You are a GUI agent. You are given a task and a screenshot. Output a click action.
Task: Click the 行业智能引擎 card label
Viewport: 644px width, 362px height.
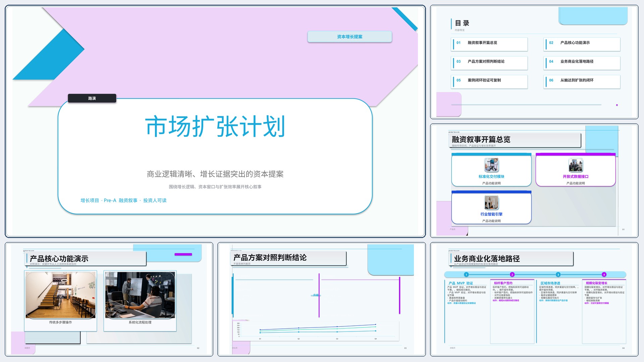coord(491,214)
